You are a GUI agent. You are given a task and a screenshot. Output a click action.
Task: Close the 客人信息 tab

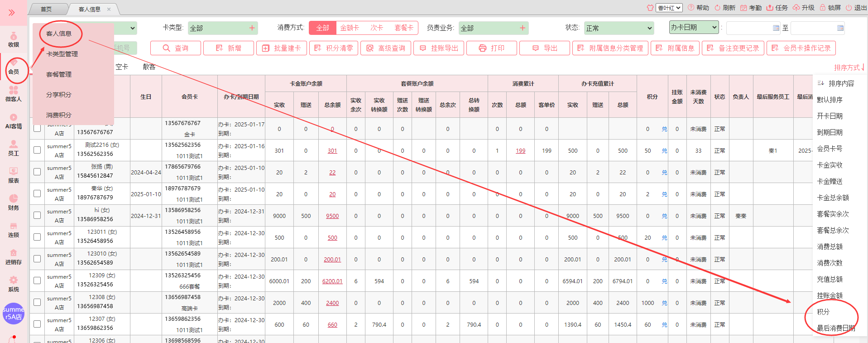(x=109, y=9)
